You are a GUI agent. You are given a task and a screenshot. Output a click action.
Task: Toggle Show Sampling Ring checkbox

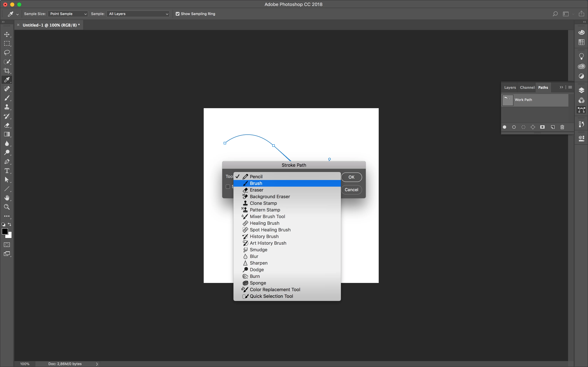click(178, 14)
